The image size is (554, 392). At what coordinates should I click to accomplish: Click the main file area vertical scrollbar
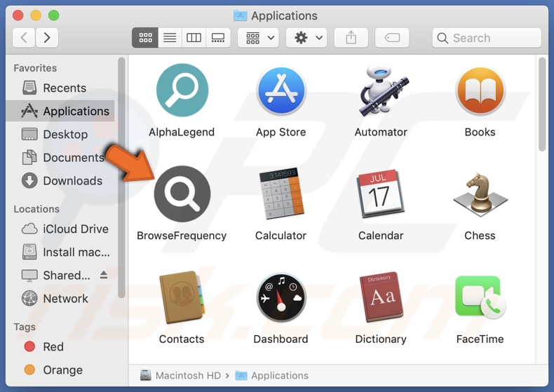click(x=542, y=104)
